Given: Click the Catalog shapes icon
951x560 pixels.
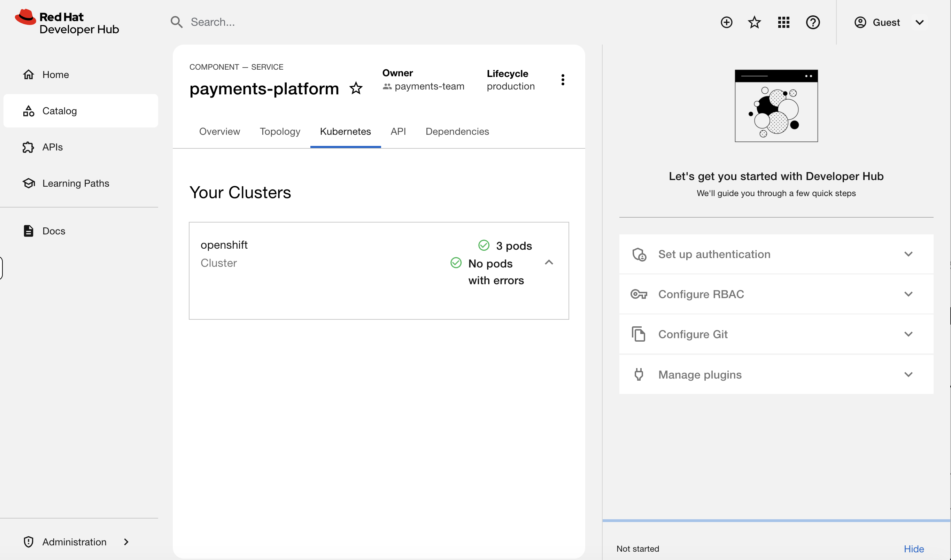Looking at the screenshot, I should pyautogui.click(x=29, y=110).
